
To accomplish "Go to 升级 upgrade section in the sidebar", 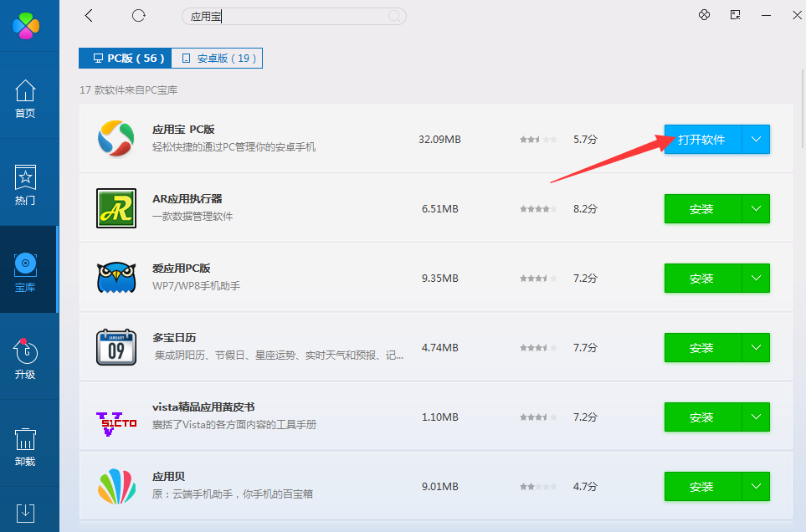I will pyautogui.click(x=26, y=358).
